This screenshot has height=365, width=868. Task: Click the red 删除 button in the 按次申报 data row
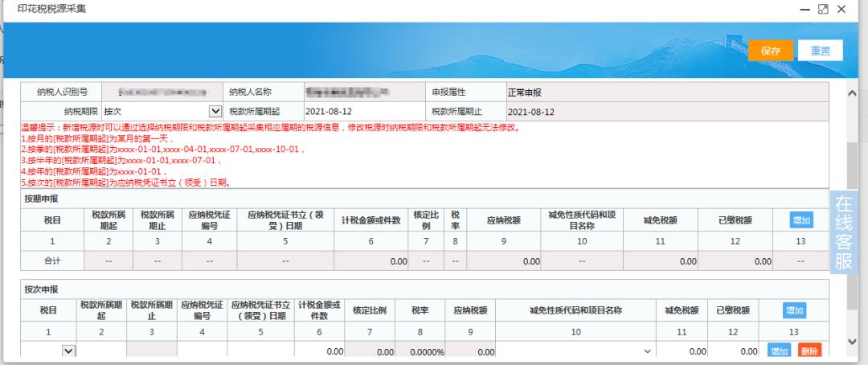coord(810,351)
